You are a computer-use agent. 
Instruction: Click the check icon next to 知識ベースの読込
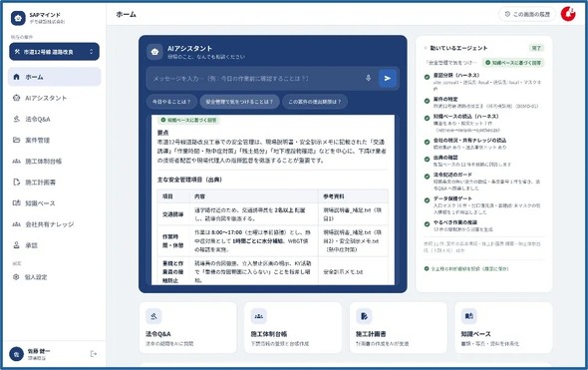click(x=427, y=118)
